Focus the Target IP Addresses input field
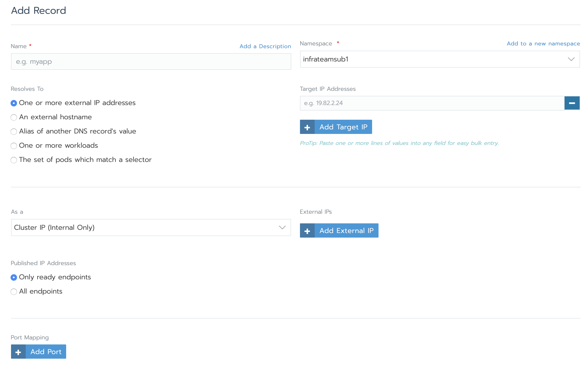 point(432,103)
